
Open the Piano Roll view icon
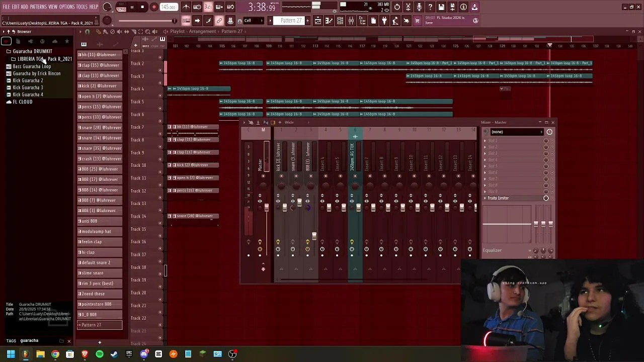[329, 21]
